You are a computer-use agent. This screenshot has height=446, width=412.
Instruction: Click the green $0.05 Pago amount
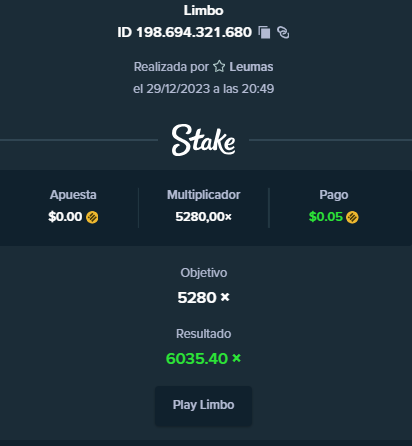click(x=326, y=217)
